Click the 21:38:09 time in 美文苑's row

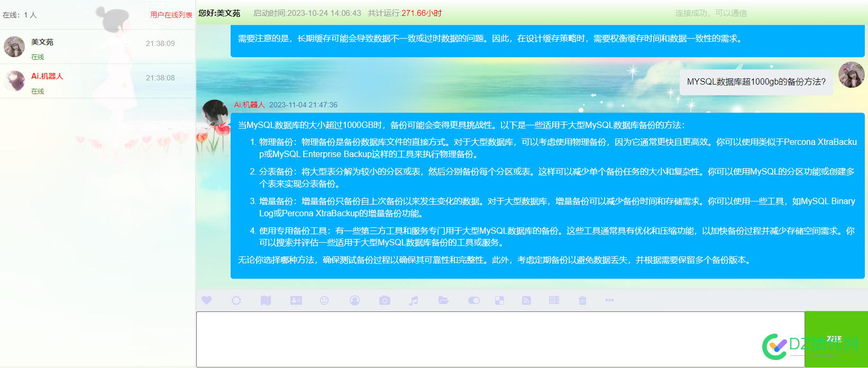[x=160, y=43]
